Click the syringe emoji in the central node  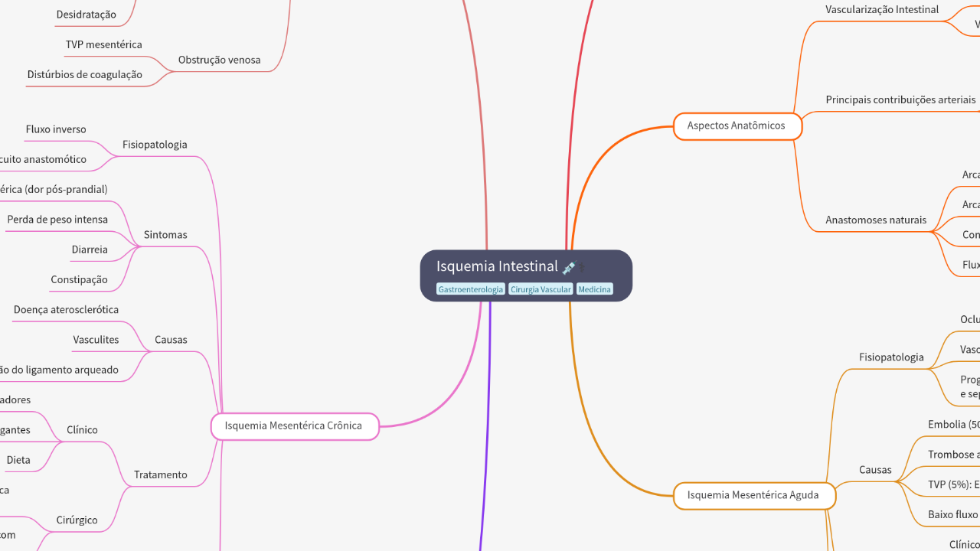click(570, 267)
